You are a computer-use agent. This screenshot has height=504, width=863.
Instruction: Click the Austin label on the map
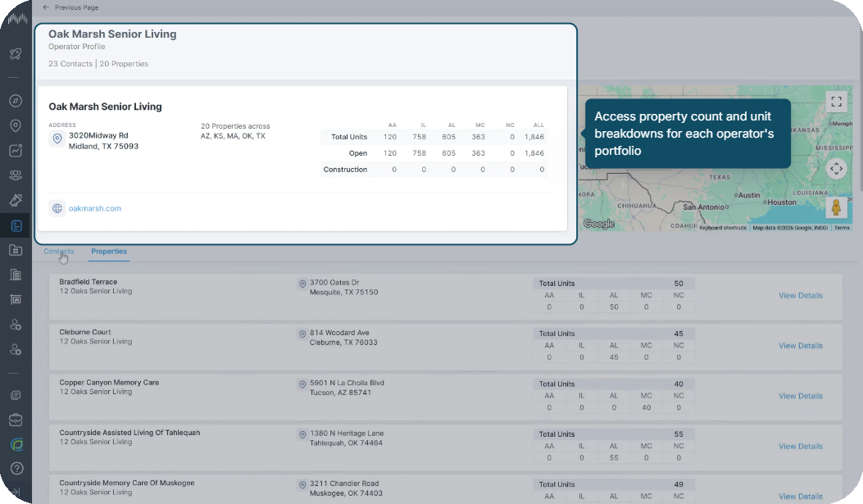(747, 195)
